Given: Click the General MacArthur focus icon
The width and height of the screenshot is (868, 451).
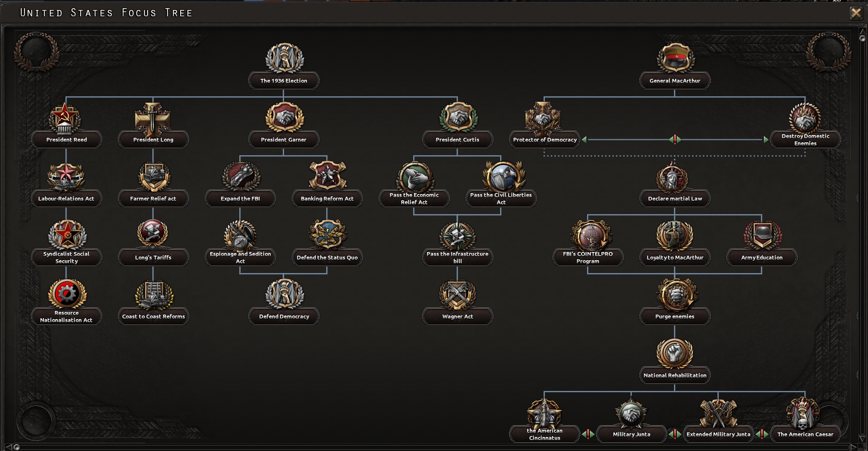Looking at the screenshot, I should (x=675, y=58).
